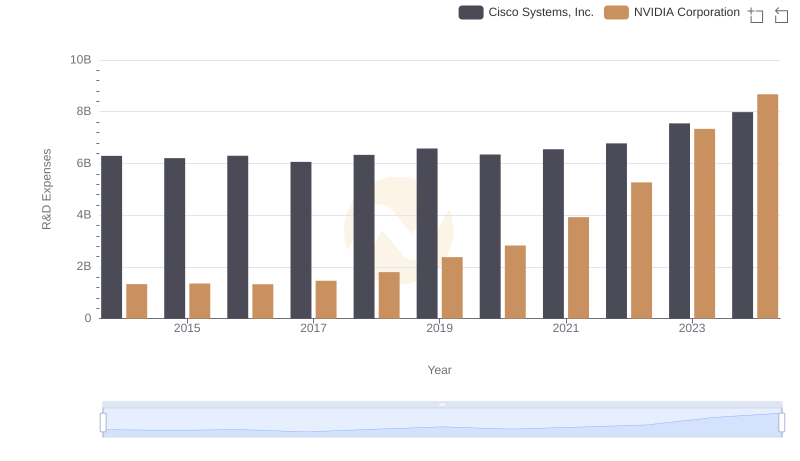Screen dimensions: 800x461
Task: Click the zoom area select icon
Action: (756, 15)
